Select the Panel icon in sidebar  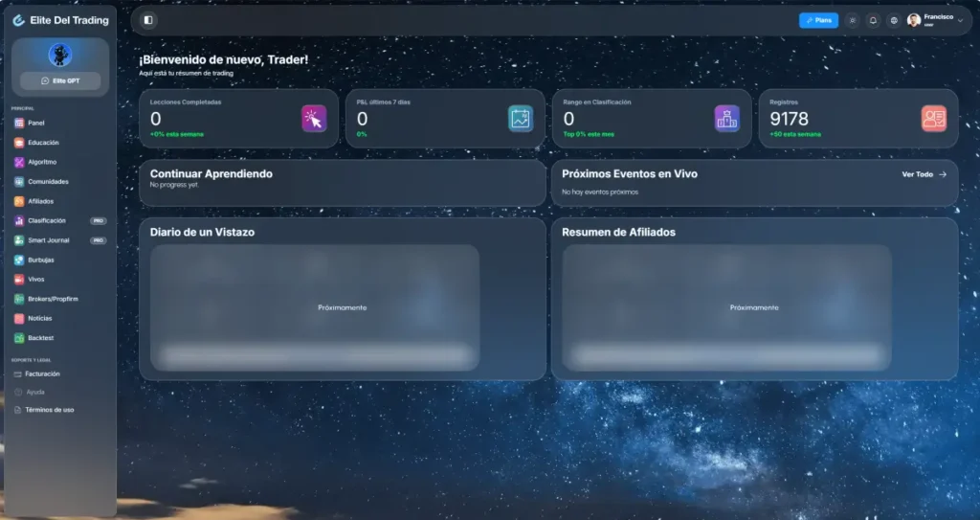(19, 124)
